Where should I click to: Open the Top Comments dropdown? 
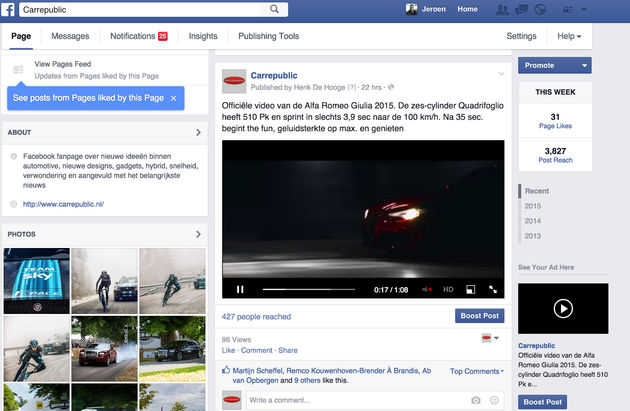[x=477, y=371]
